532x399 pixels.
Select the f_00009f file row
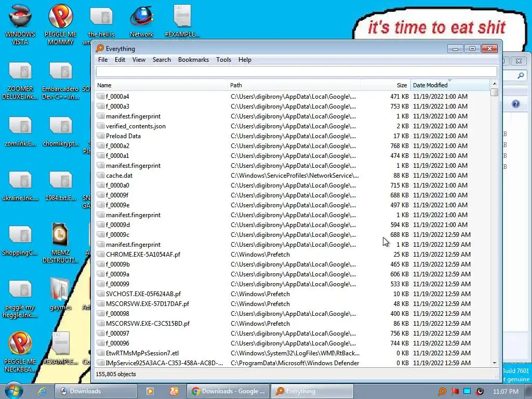click(292, 195)
